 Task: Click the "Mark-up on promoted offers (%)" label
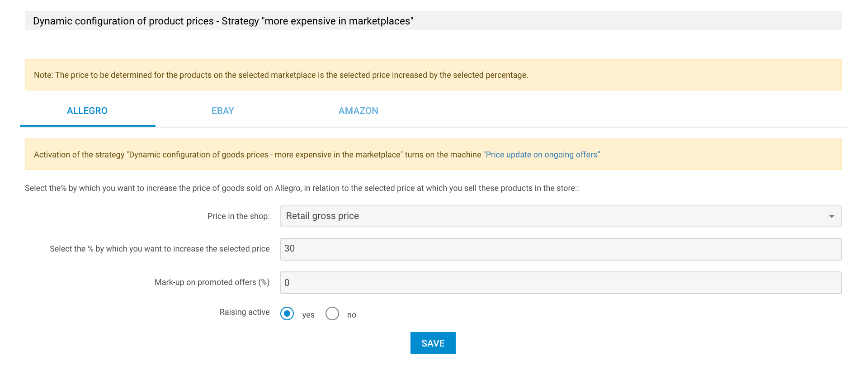[212, 282]
